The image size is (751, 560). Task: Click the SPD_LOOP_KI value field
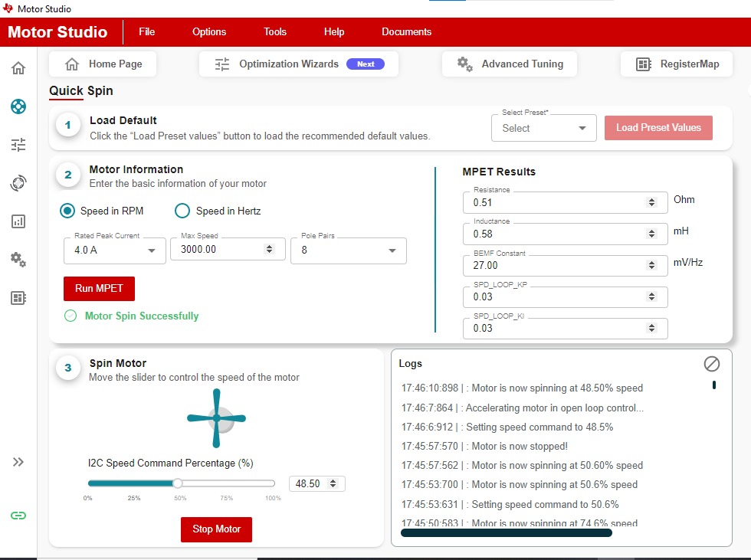point(566,329)
